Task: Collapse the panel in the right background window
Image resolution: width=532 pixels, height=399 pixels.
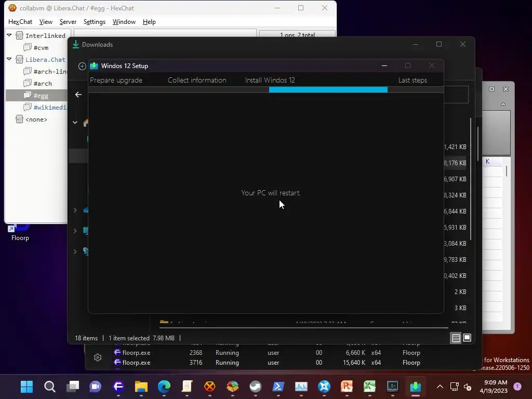Action: tap(503, 104)
